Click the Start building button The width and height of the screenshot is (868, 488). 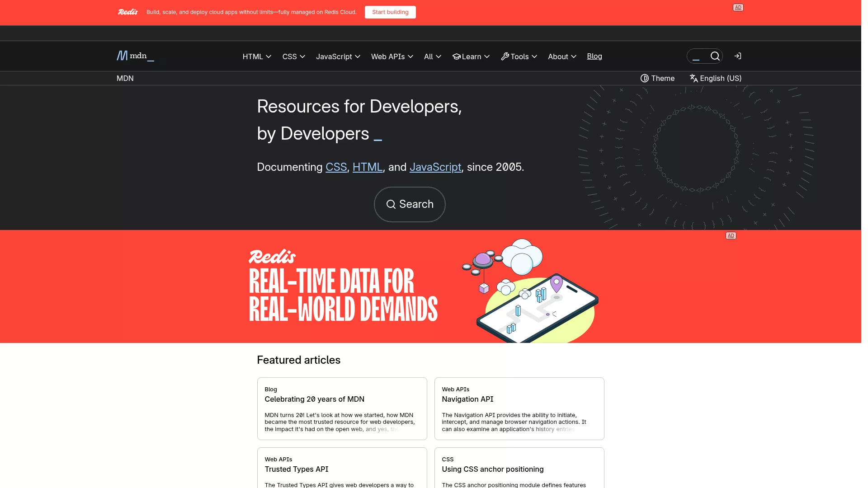pyautogui.click(x=390, y=12)
